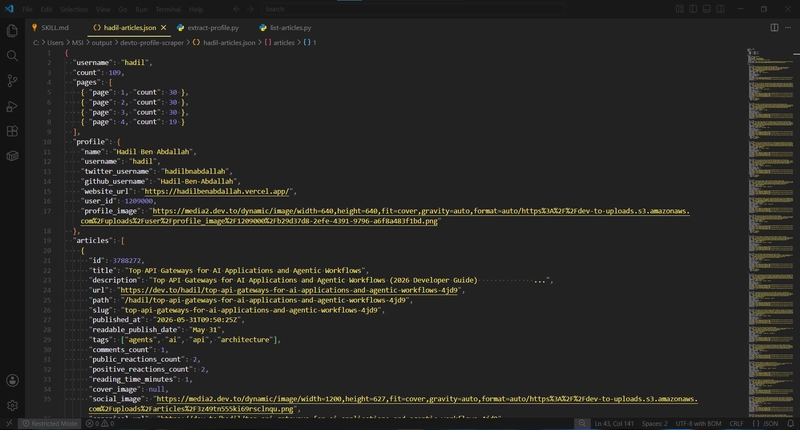Click the "title" value Top API Gateways
Viewport: 800px width, 430px height.
(x=245, y=270)
